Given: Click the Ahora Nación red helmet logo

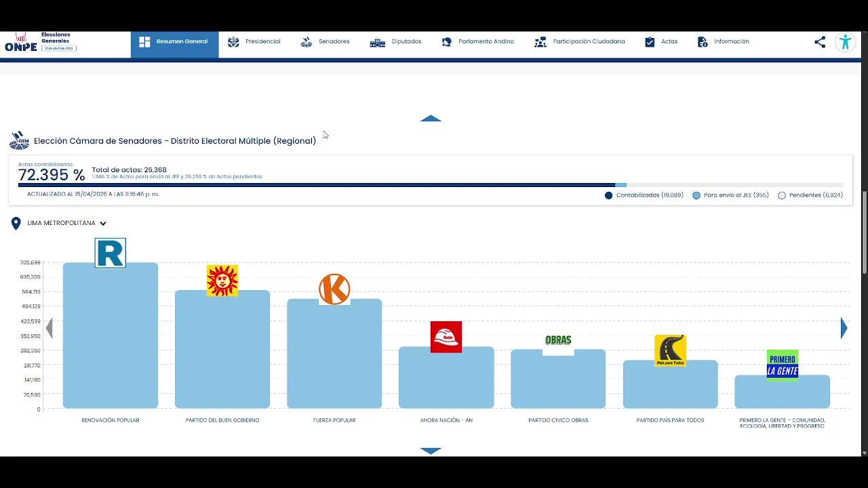Looking at the screenshot, I should (x=446, y=337).
